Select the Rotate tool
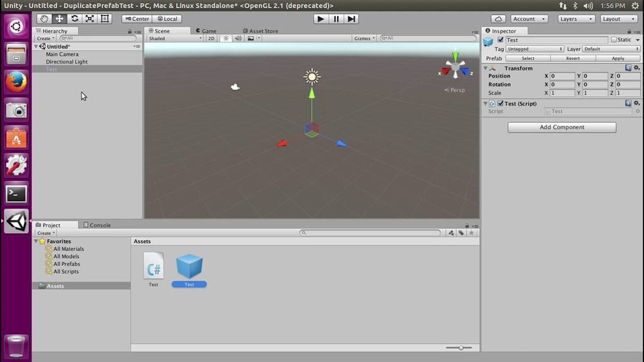 tap(74, 19)
